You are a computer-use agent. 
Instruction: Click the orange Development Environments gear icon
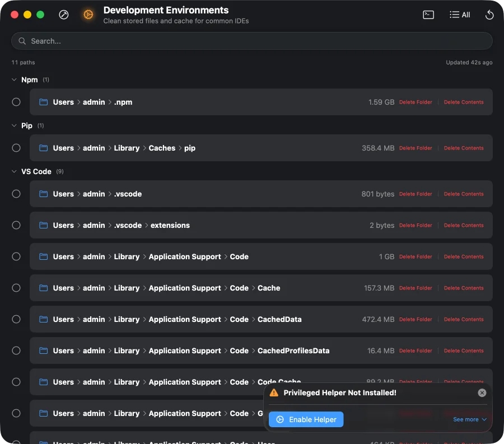(x=88, y=15)
